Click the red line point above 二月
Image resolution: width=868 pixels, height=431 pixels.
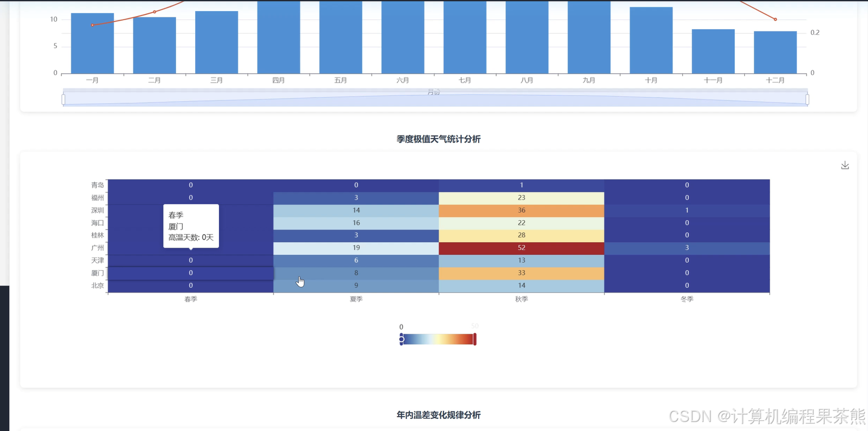[154, 12]
